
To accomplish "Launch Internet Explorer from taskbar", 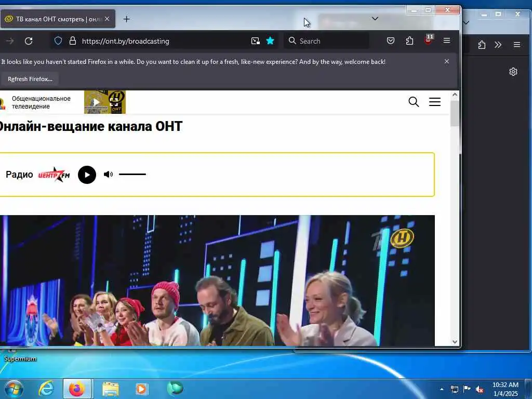I will 46,389.
